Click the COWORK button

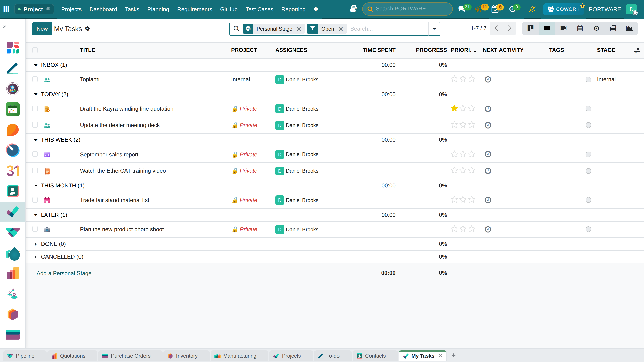(563, 9)
